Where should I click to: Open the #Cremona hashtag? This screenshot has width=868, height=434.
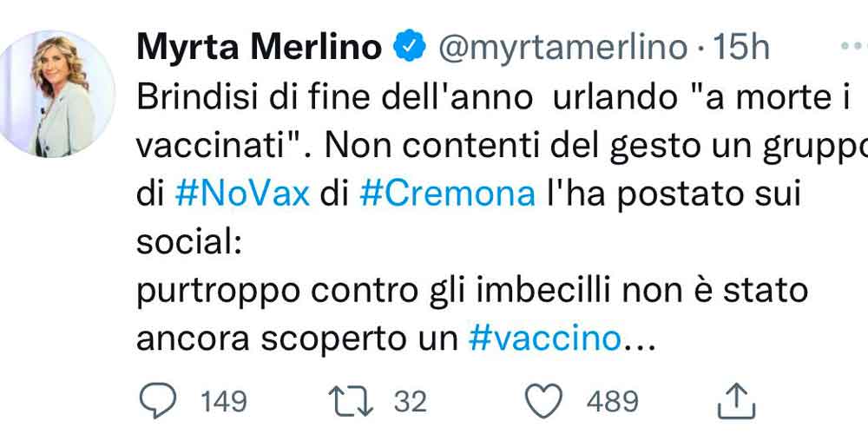pyautogui.click(x=447, y=193)
